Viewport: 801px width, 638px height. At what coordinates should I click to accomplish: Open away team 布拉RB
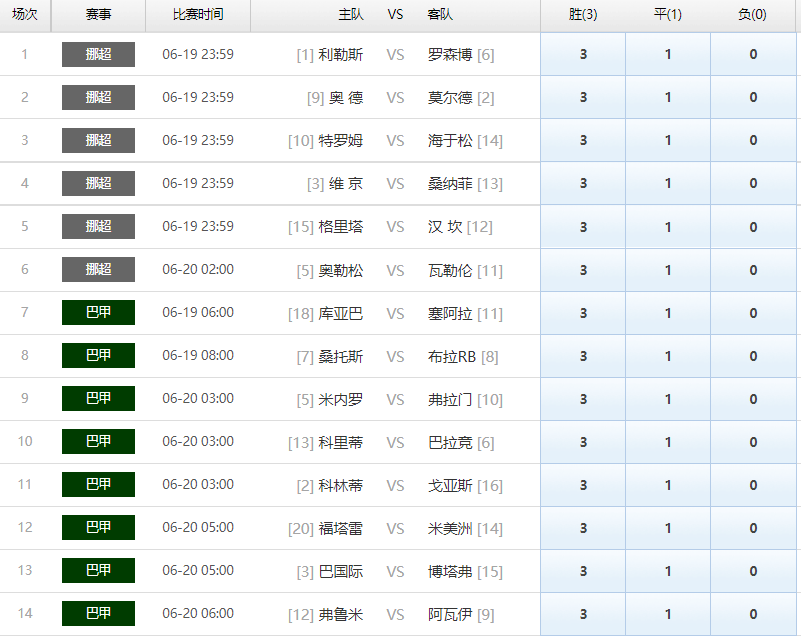(452, 356)
